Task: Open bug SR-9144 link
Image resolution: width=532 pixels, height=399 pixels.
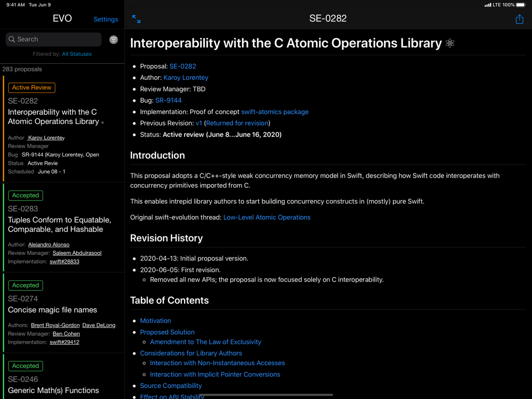Action: click(168, 101)
